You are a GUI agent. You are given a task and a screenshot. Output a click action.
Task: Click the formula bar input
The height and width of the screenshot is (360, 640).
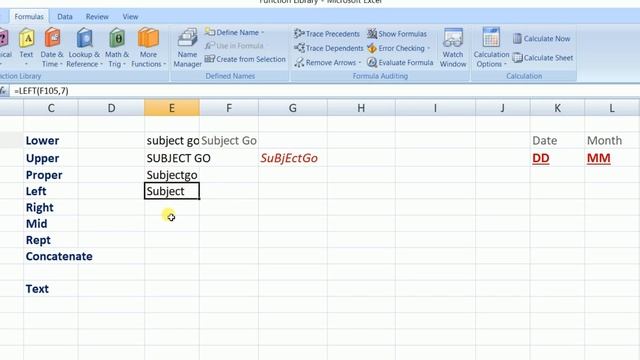(x=324, y=91)
